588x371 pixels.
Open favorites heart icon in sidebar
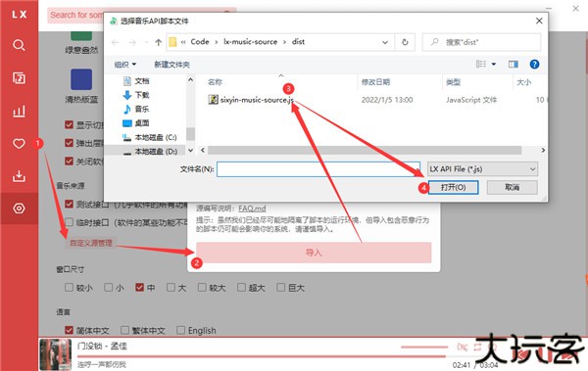click(19, 144)
